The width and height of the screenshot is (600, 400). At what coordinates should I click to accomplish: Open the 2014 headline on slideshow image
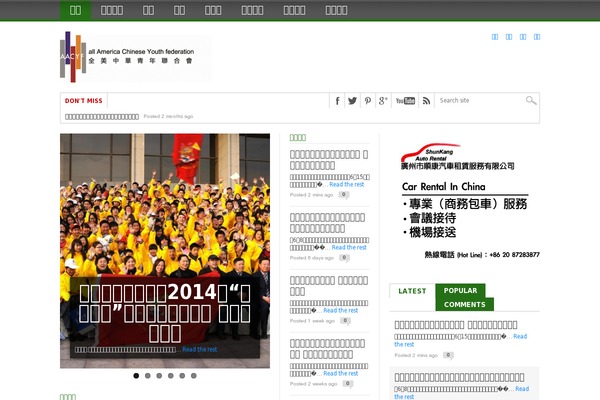165,313
